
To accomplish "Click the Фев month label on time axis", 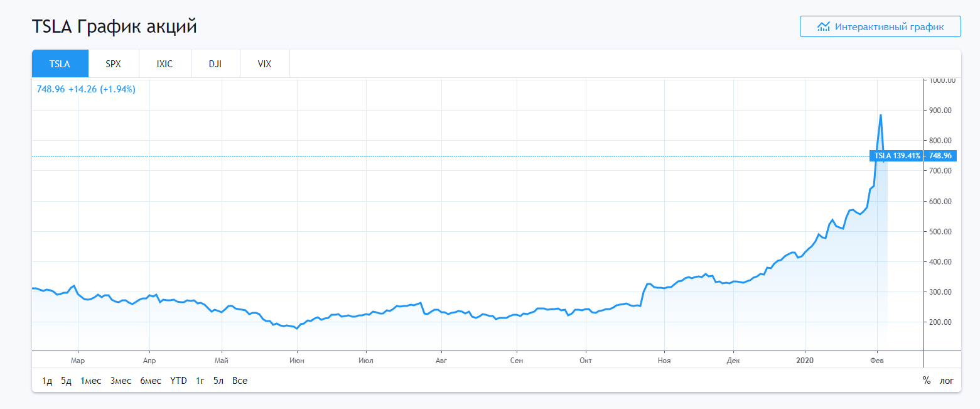I will pos(877,361).
